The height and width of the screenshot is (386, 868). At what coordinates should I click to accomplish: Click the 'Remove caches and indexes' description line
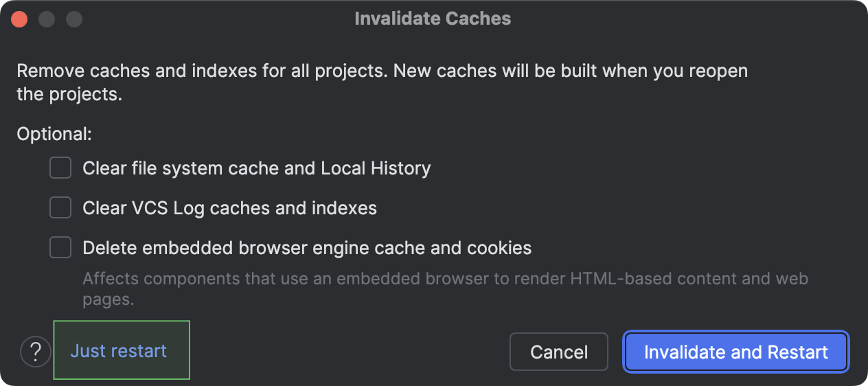[x=382, y=71]
